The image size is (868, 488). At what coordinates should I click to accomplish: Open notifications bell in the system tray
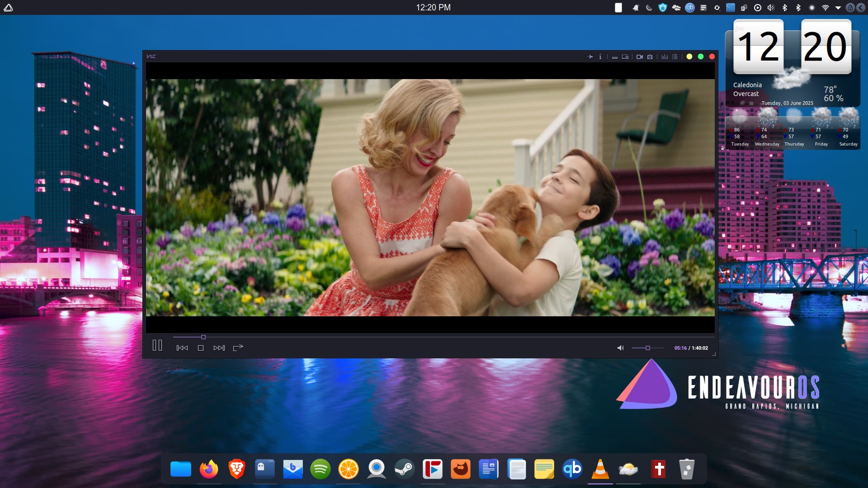(x=636, y=8)
